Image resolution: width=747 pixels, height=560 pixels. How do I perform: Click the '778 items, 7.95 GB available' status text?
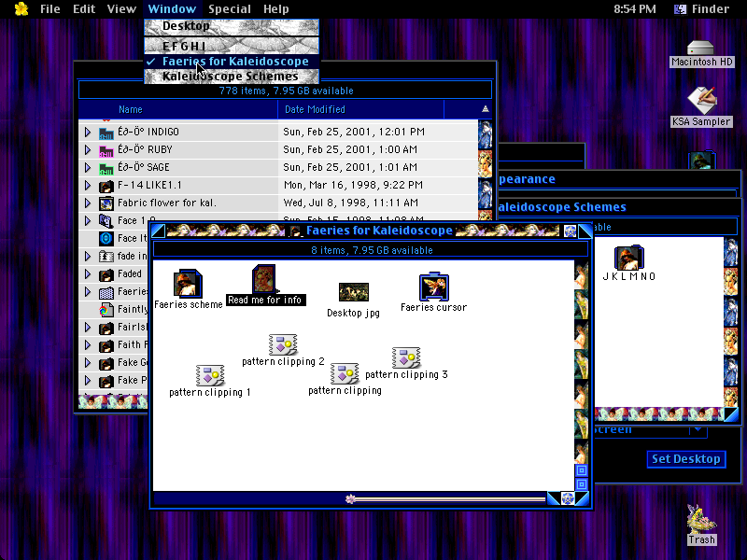286,91
